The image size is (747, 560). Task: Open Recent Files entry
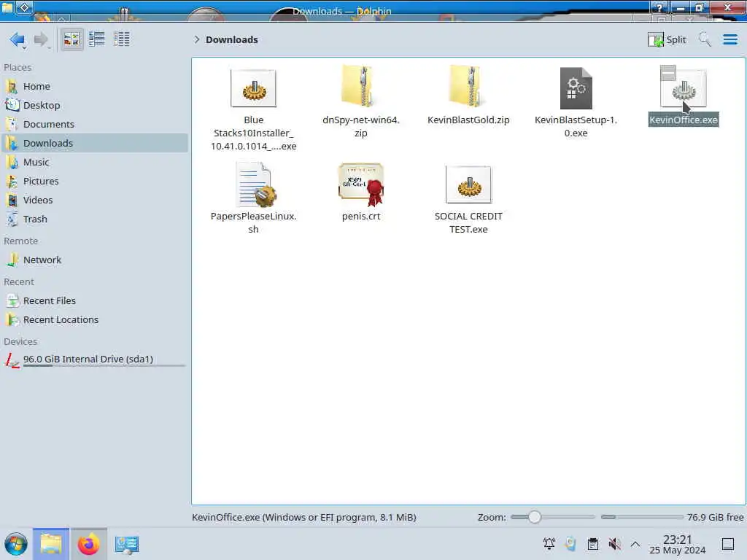click(94, 301)
